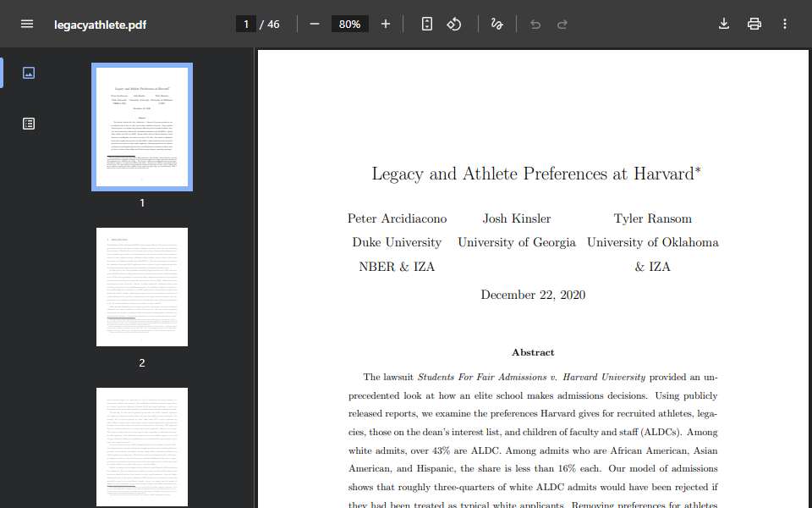Click the undo arrow icon
The image size is (812, 508).
pyautogui.click(x=535, y=25)
